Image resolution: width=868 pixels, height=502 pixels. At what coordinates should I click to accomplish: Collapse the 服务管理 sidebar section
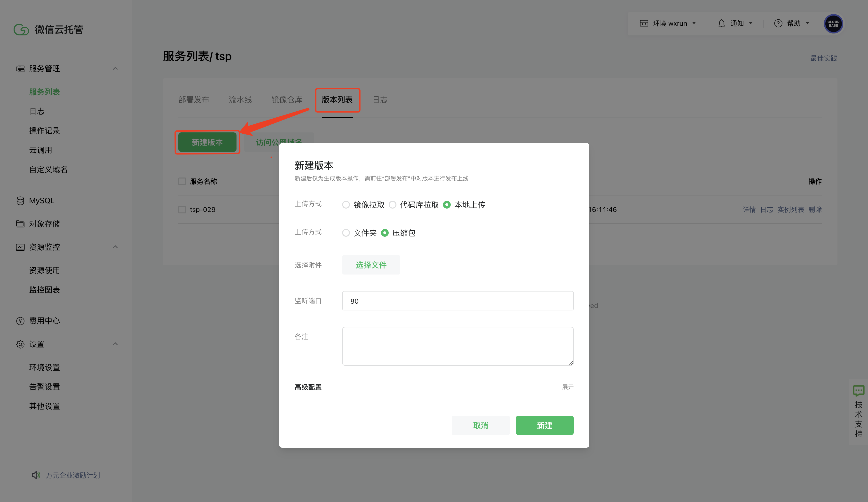pos(115,69)
